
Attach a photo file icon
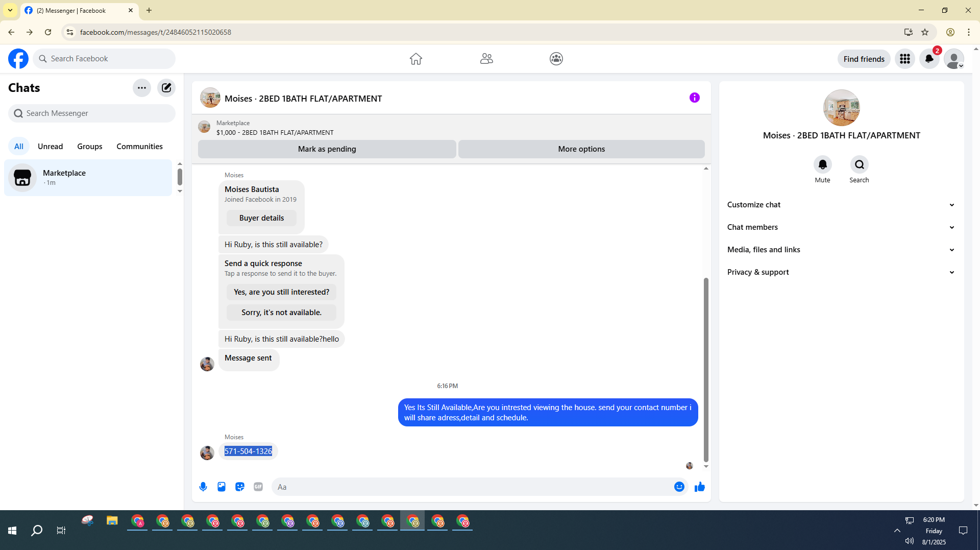tap(222, 487)
